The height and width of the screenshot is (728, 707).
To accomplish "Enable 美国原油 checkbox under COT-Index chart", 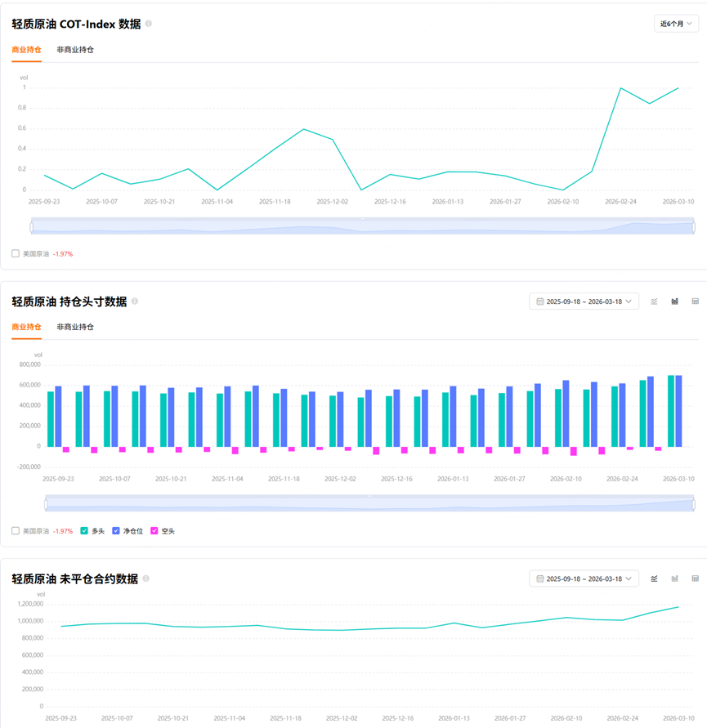I will [16, 253].
